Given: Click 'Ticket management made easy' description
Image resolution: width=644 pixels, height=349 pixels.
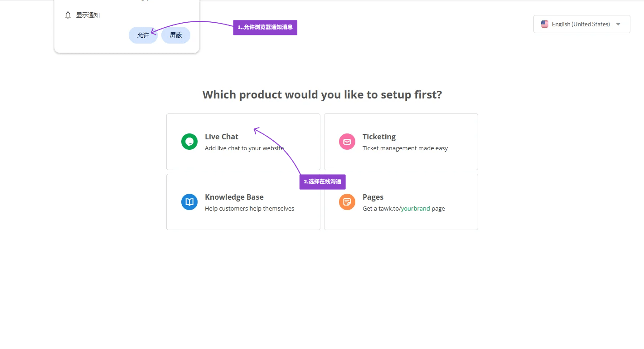Looking at the screenshot, I should (x=405, y=148).
